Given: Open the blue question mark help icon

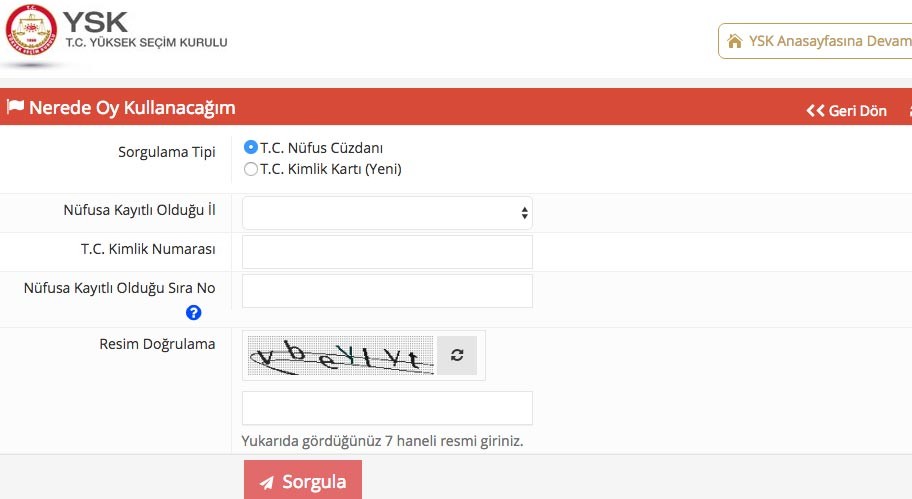Looking at the screenshot, I should point(194,312).
